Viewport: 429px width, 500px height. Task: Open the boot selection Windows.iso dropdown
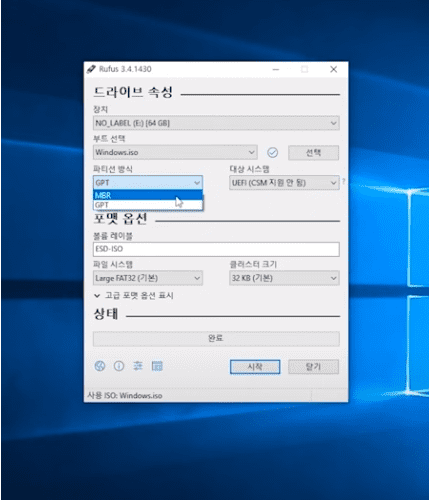point(175,152)
